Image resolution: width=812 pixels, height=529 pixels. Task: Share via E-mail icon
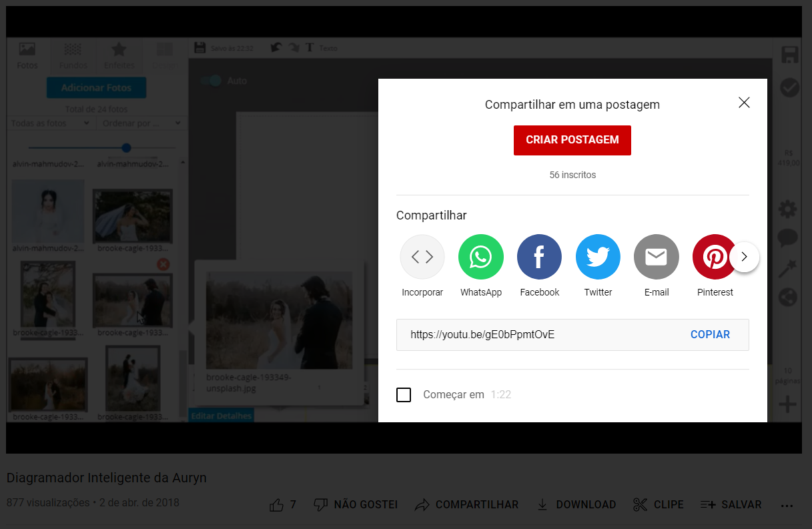tap(657, 257)
